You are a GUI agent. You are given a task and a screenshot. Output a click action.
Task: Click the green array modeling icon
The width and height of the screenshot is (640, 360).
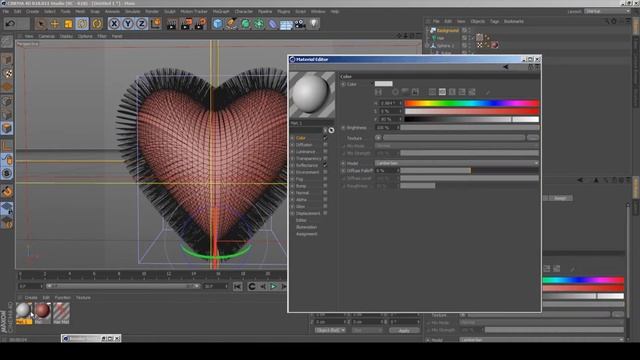pos(259,24)
